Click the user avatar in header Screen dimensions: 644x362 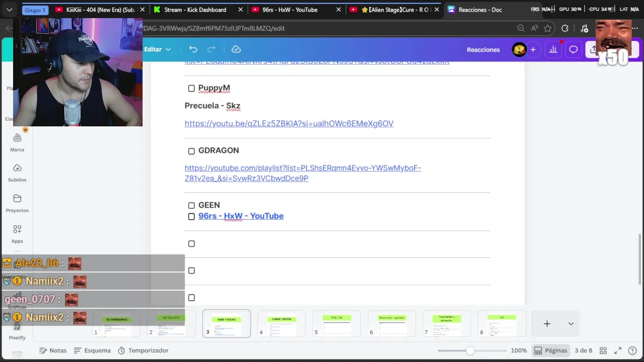pyautogui.click(x=519, y=49)
